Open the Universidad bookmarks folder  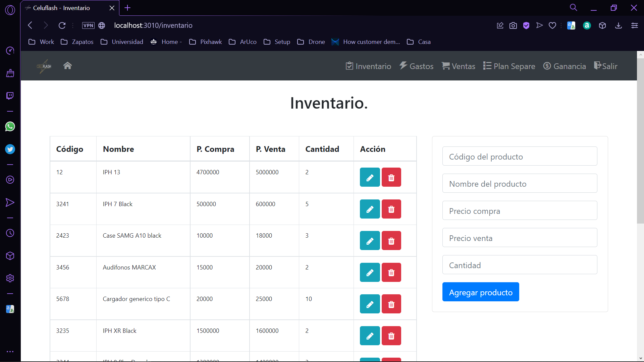(x=122, y=42)
